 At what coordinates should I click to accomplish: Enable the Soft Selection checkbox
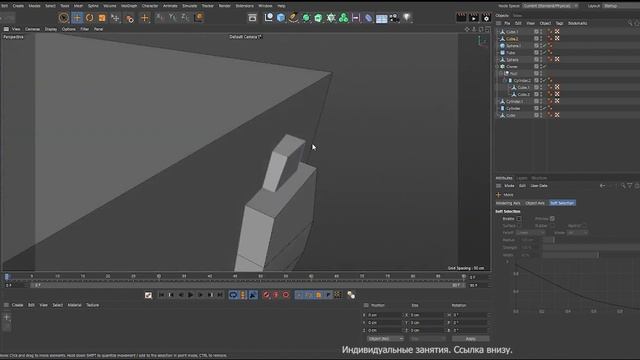click(519, 219)
